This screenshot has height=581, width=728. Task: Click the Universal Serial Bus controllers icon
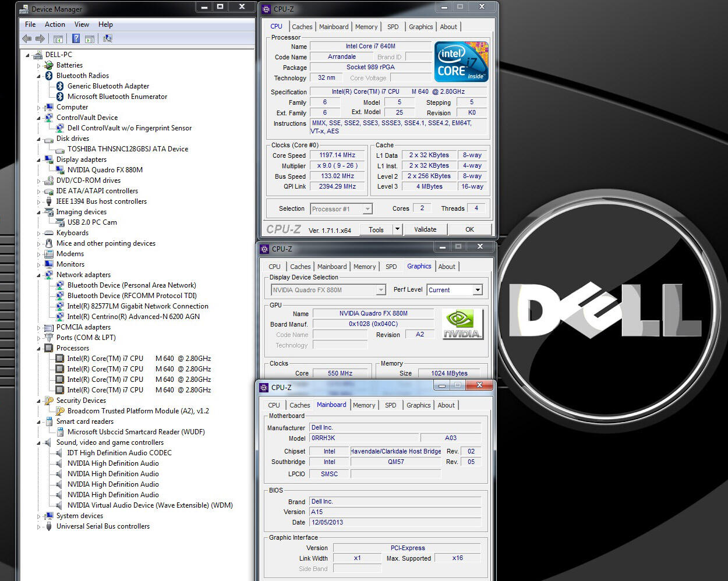click(x=49, y=526)
